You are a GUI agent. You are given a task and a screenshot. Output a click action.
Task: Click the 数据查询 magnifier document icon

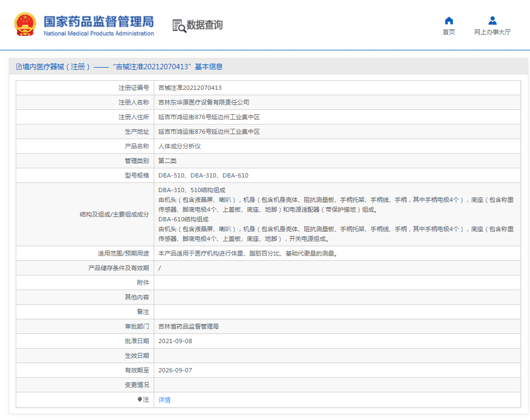179,25
